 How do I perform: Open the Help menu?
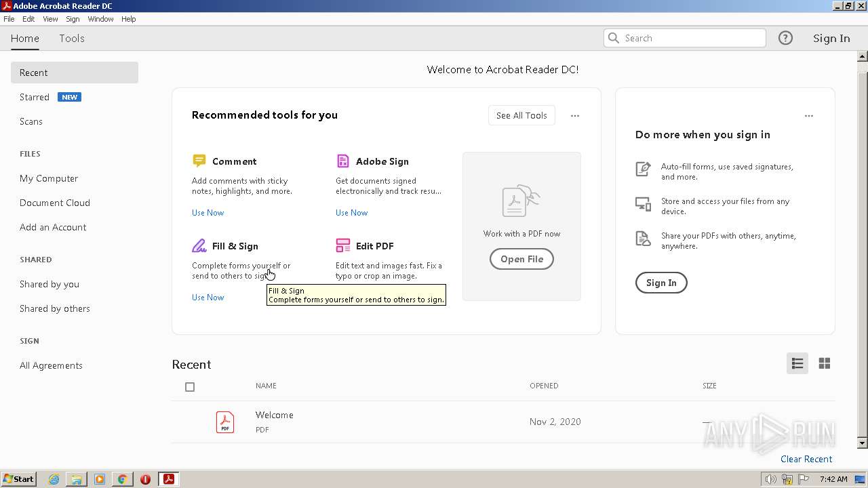(x=129, y=19)
